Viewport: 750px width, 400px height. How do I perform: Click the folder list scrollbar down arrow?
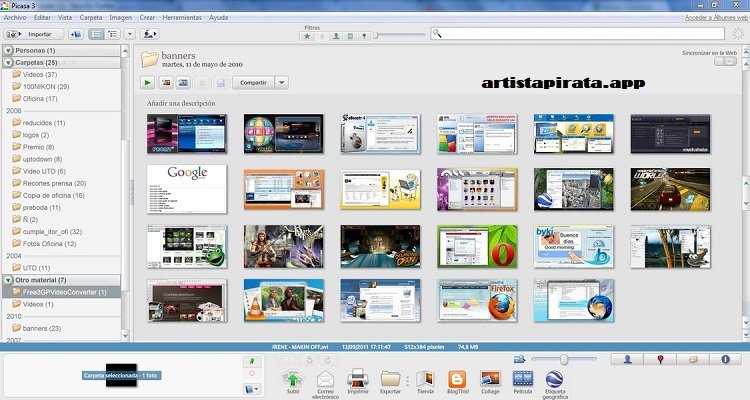(125, 335)
